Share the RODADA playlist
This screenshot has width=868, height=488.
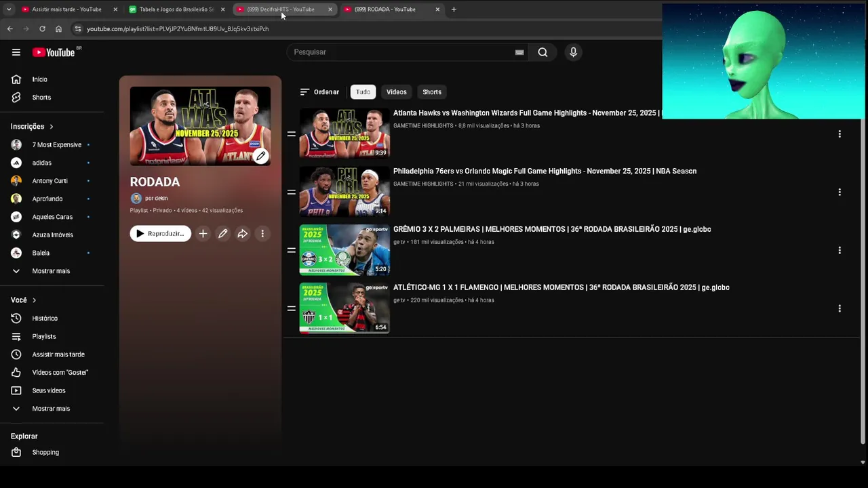[242, 234]
